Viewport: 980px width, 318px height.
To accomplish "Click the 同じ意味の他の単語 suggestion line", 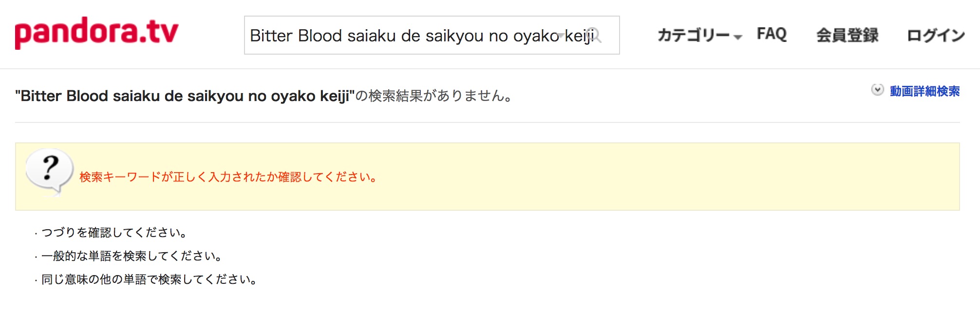I will pyautogui.click(x=150, y=279).
